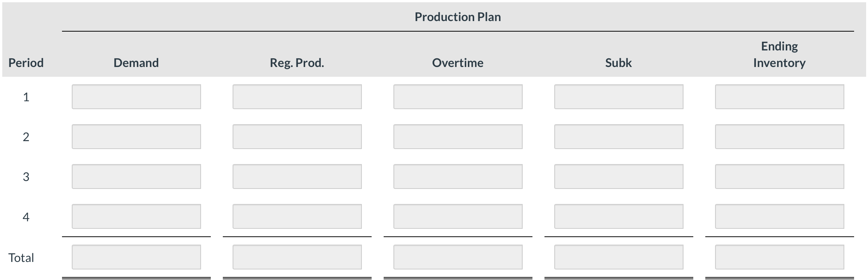The height and width of the screenshot is (280, 868).
Task: Click the Period 3 Overtime box
Action: click(458, 177)
